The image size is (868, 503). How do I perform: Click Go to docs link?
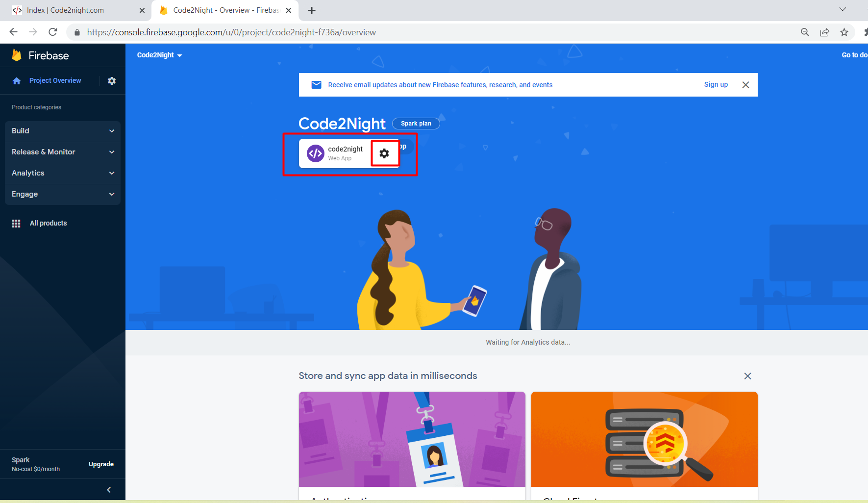(x=854, y=55)
